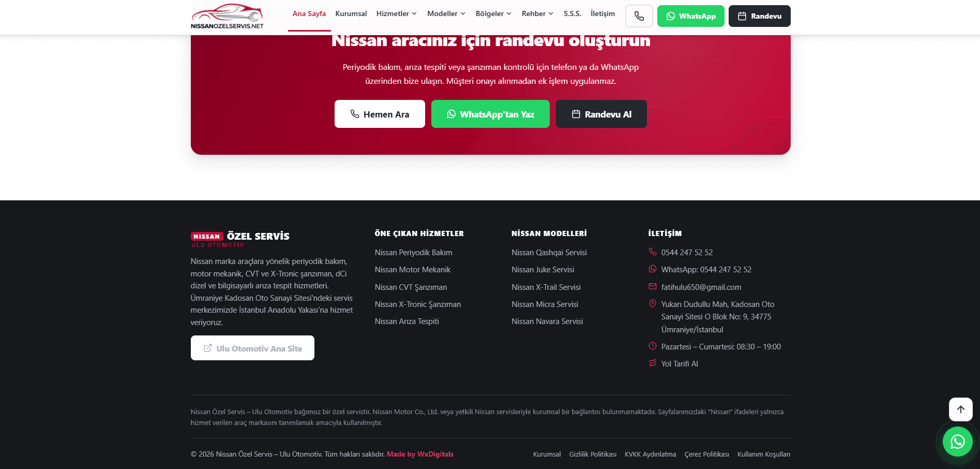Viewport: 980px width, 469px height.
Task: Open the Çerez Politikası link
Action: tap(706, 455)
